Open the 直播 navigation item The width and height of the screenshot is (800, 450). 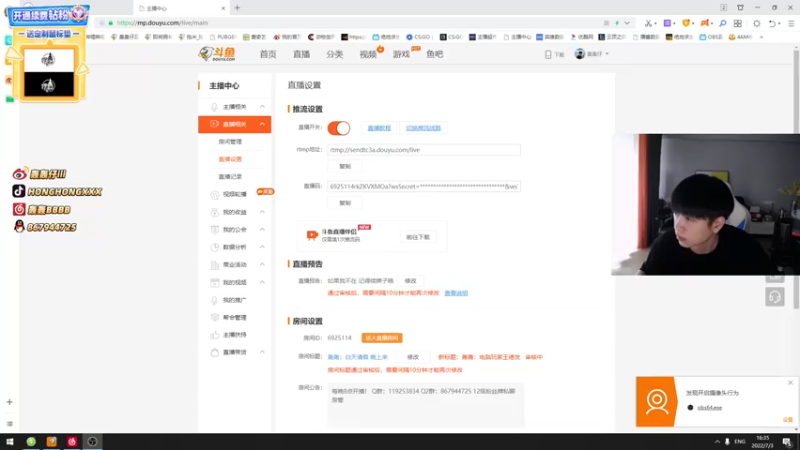coord(302,54)
